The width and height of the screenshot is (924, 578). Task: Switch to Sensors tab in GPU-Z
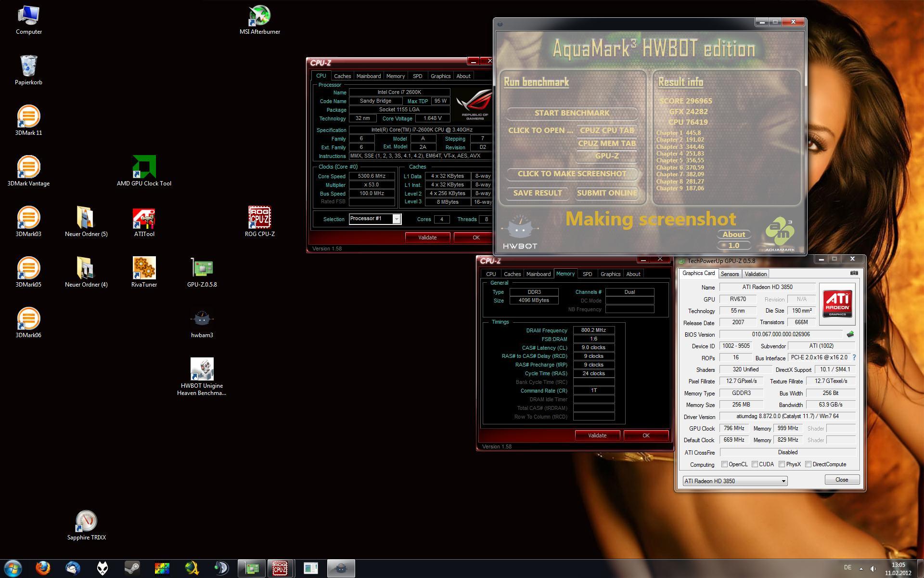(730, 274)
